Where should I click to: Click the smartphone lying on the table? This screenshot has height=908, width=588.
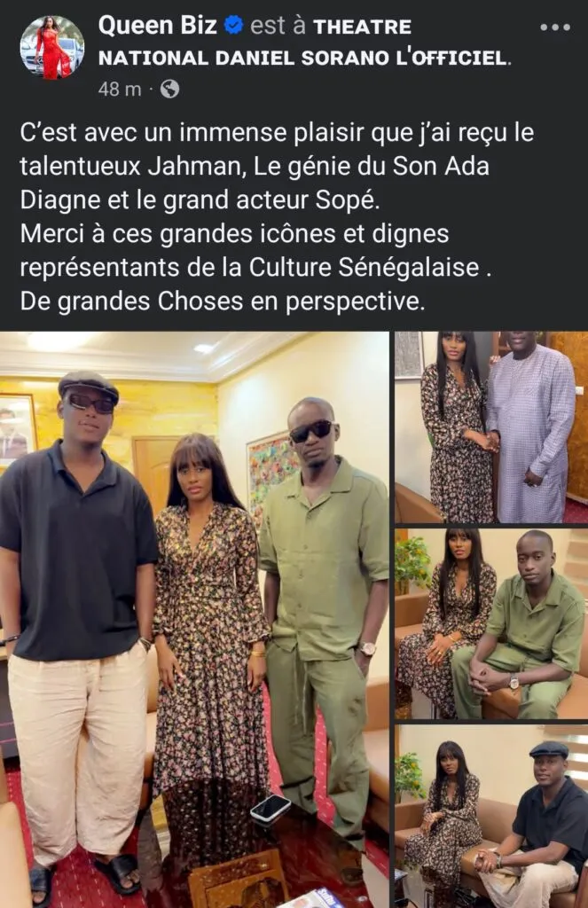click(x=270, y=807)
